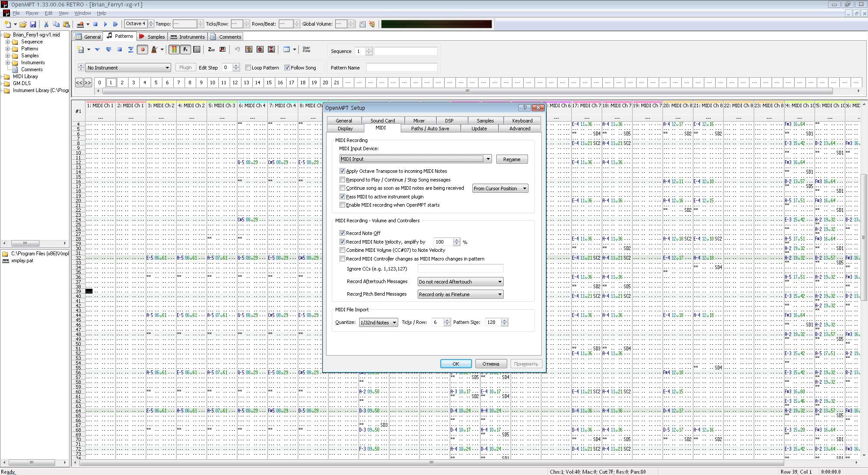Click the Record button in pattern toolbar

[x=142, y=49]
